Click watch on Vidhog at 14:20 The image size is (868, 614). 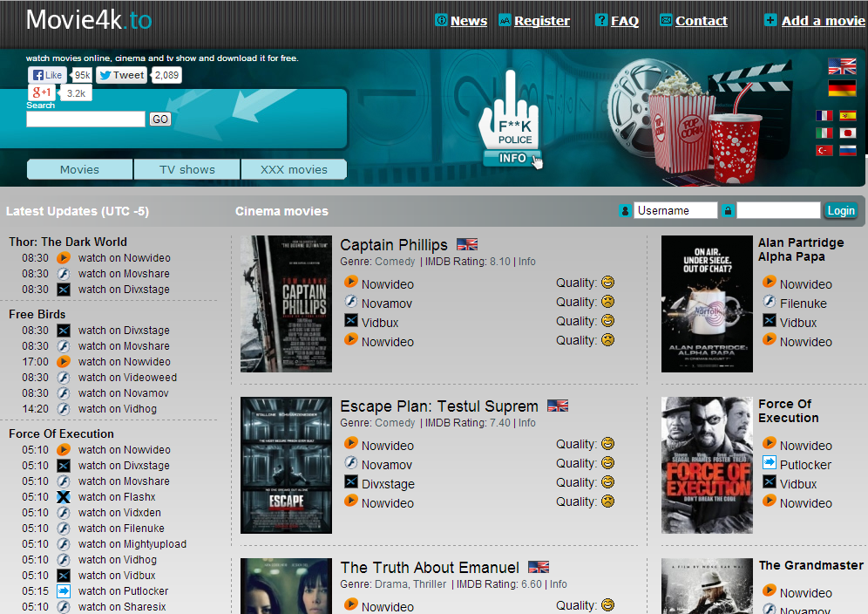click(118, 409)
